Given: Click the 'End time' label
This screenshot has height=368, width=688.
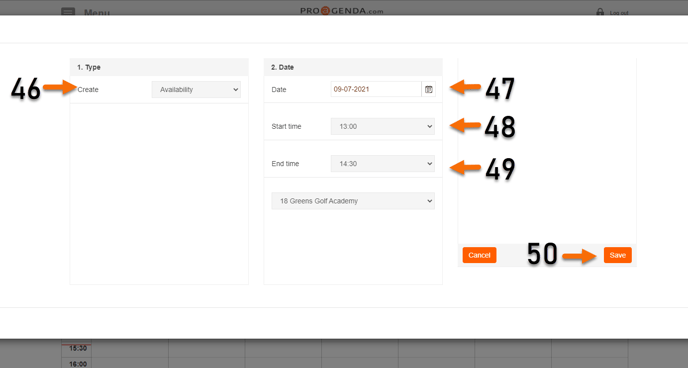Looking at the screenshot, I should click(285, 164).
